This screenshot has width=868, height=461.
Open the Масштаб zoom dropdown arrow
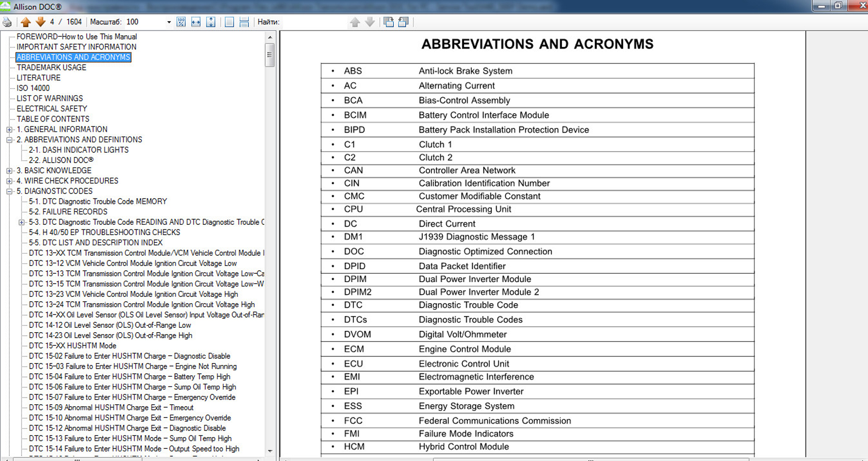coord(169,22)
